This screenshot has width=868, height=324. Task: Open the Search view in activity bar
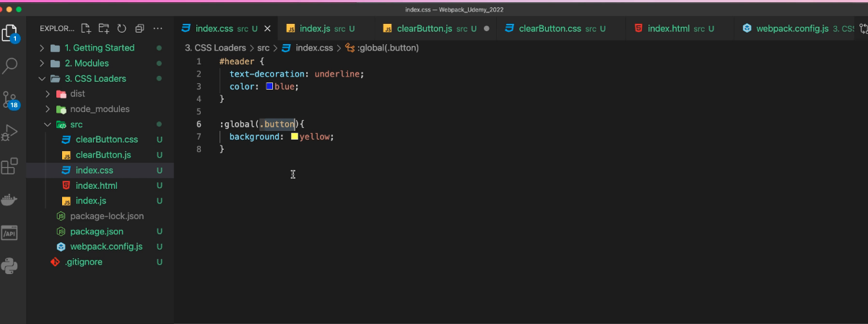[10, 67]
